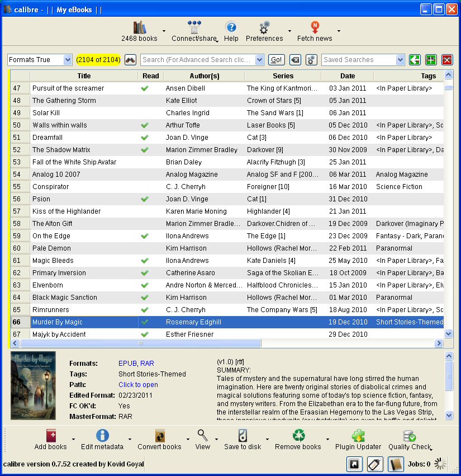
Task: Click the 'Foreigner [10]' series cell
Action: 268,187
